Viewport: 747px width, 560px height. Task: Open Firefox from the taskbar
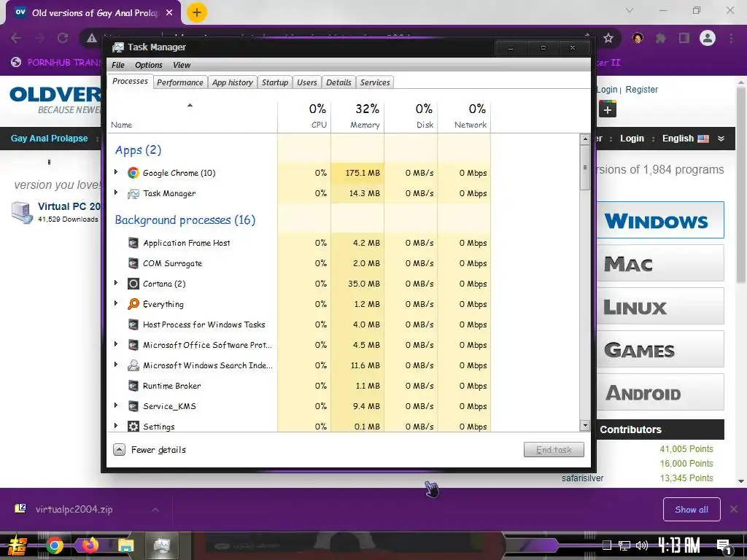click(90, 545)
